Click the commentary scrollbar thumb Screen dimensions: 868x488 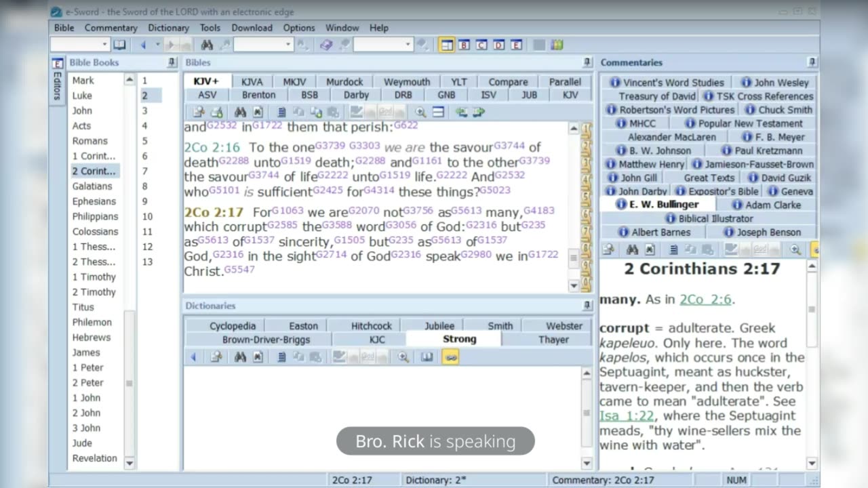coord(812,310)
